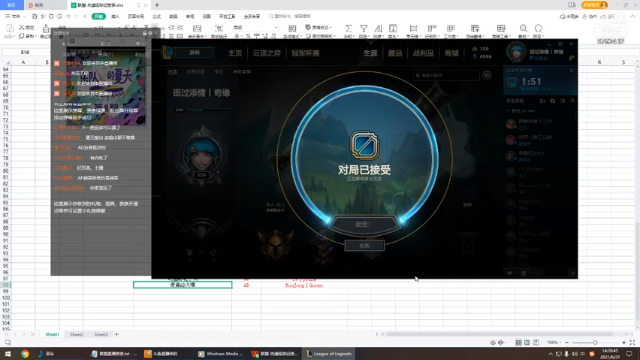Click Windows Media Player taskbar button
This screenshot has height=360, width=640.
[x=220, y=354]
